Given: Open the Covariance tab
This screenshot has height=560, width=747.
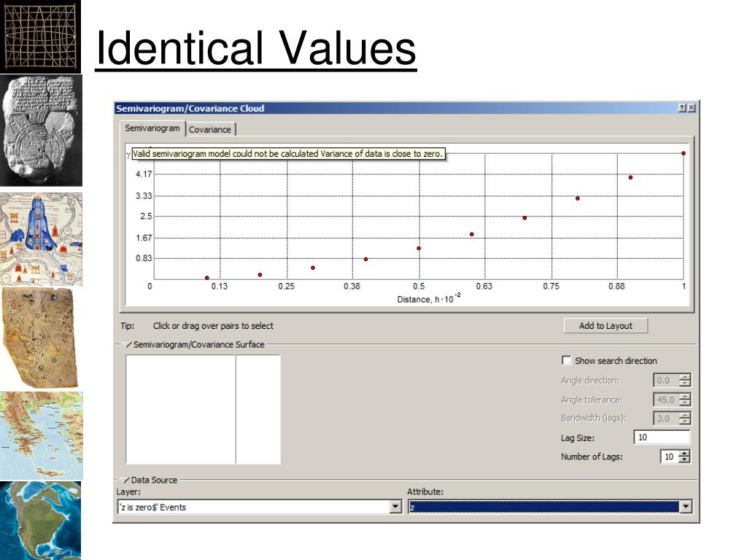Looking at the screenshot, I should (x=210, y=130).
